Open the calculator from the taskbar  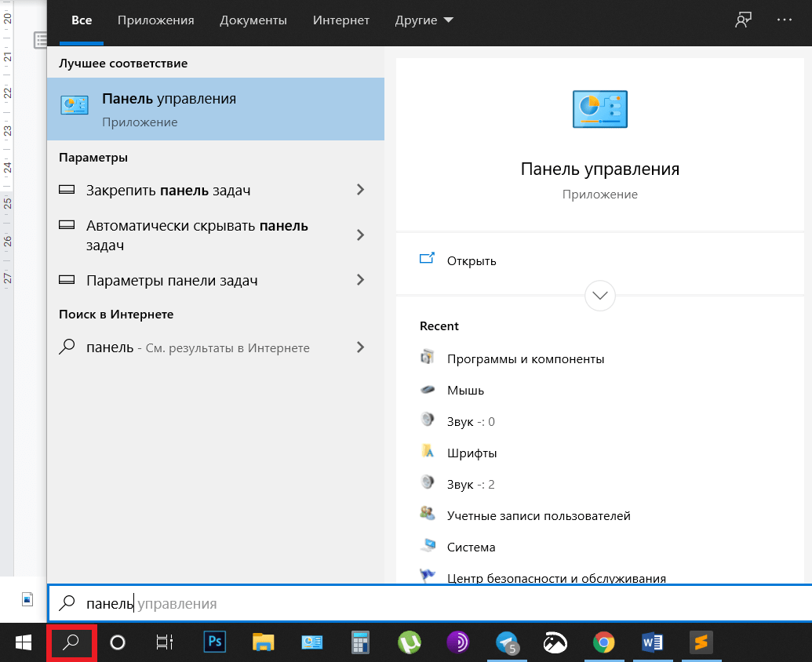point(360,642)
